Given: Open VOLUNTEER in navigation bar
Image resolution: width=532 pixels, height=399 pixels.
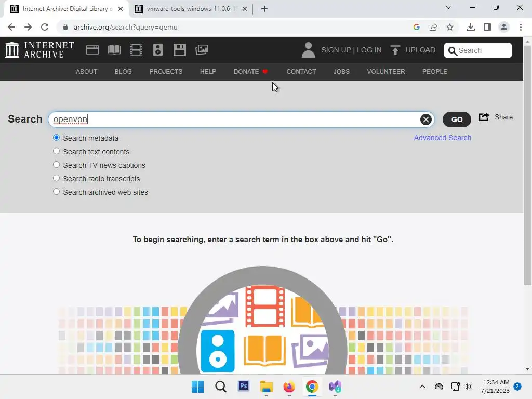Looking at the screenshot, I should tap(386, 72).
